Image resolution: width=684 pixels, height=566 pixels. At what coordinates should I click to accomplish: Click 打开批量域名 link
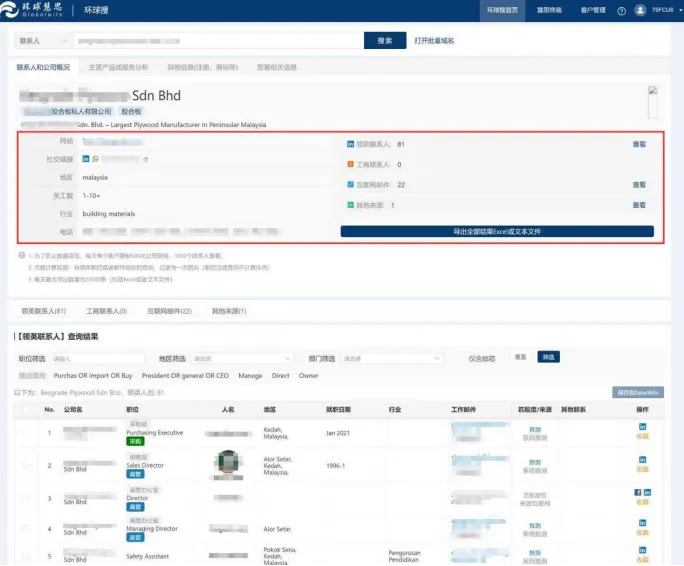[434, 41]
